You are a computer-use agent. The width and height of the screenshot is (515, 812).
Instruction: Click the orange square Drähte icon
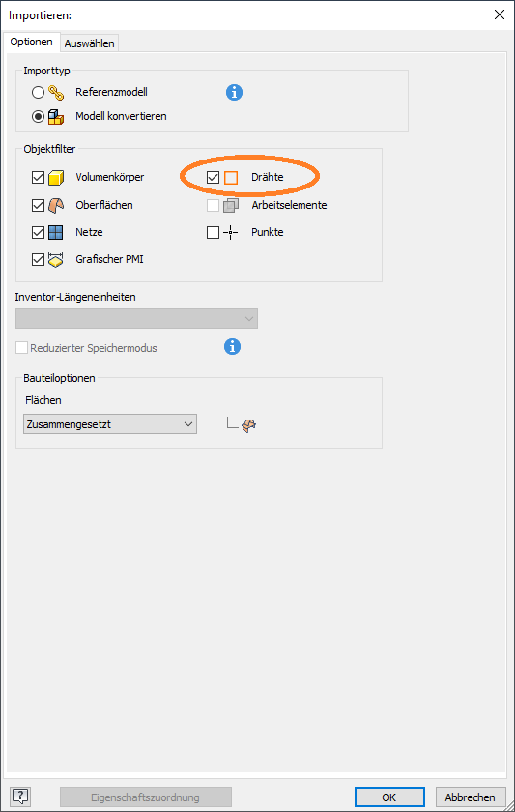231,178
